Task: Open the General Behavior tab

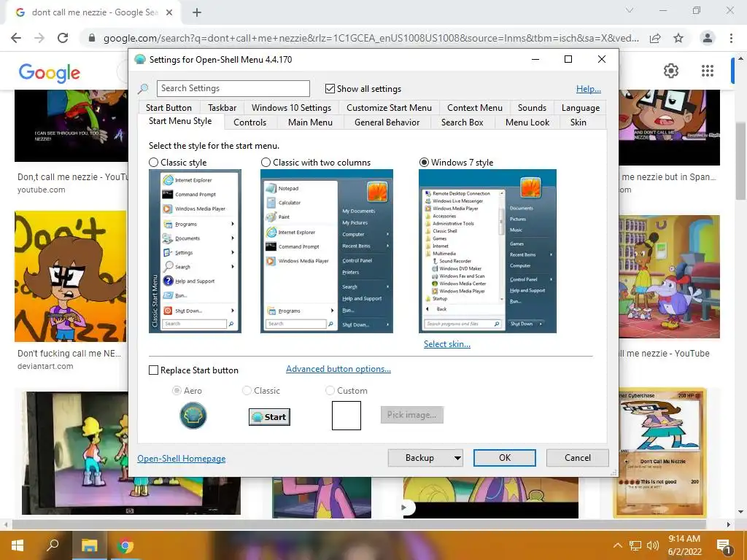Action: point(387,122)
